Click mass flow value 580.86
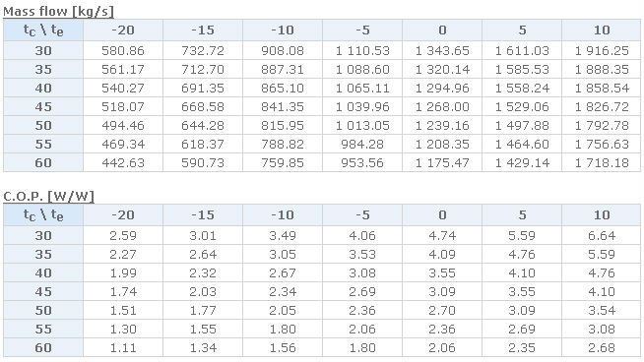This screenshot has height=362, width=644. point(123,50)
